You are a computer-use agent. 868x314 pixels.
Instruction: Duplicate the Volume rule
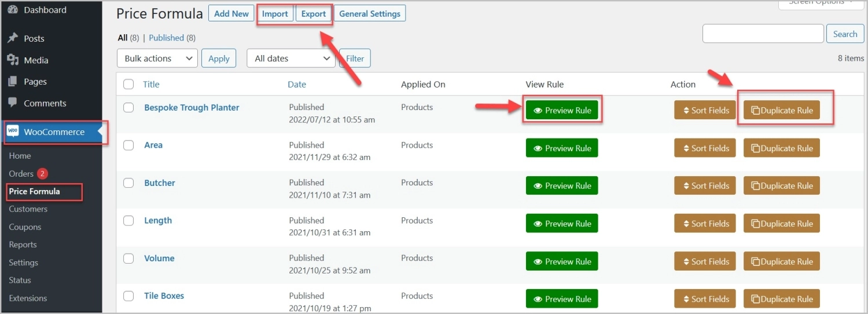(x=781, y=261)
